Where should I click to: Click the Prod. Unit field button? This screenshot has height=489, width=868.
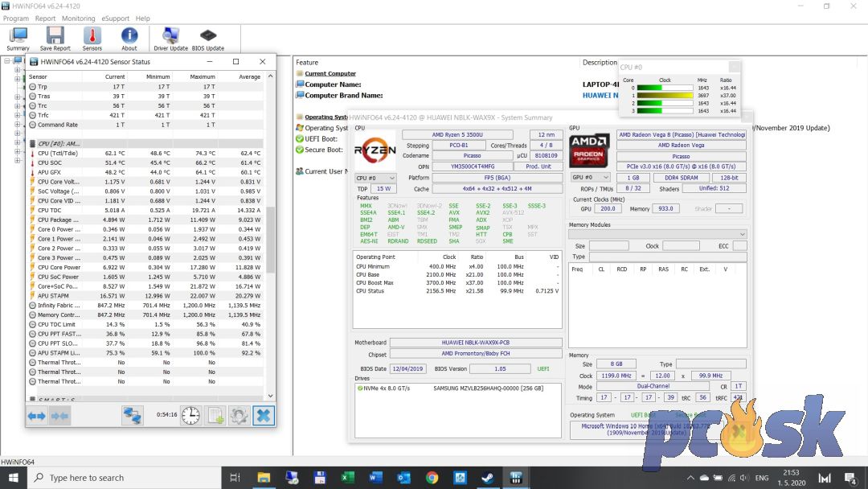click(538, 166)
